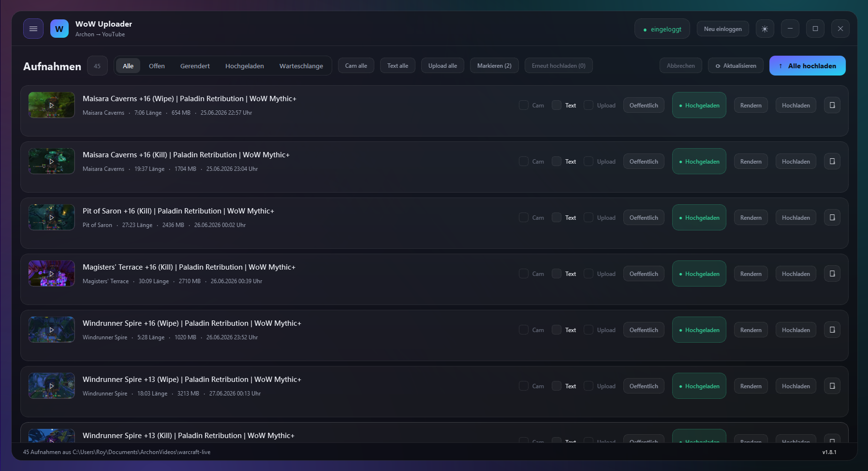Play the Magisters' Terrace +16 thumbnail
Screen dimensions: 868x471
pyautogui.click(x=52, y=273)
